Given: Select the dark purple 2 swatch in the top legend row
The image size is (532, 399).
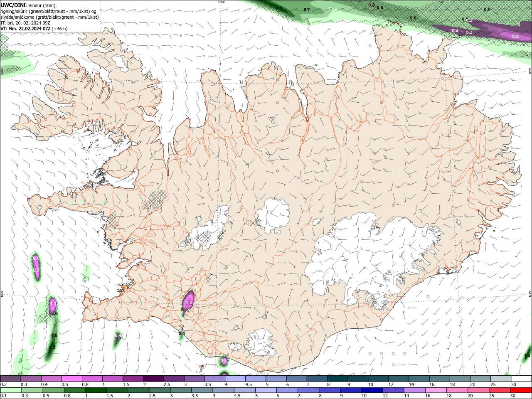Looking at the screenshot, I should pos(153,379).
